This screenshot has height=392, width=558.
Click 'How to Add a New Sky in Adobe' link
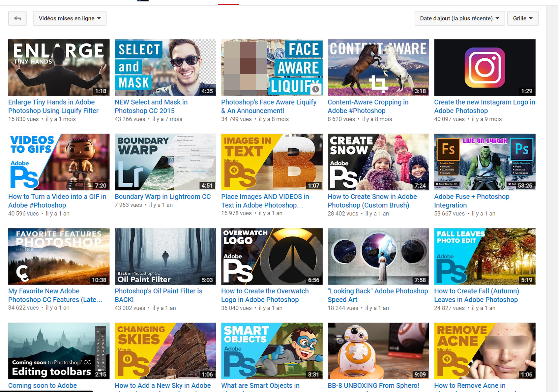[x=163, y=385]
